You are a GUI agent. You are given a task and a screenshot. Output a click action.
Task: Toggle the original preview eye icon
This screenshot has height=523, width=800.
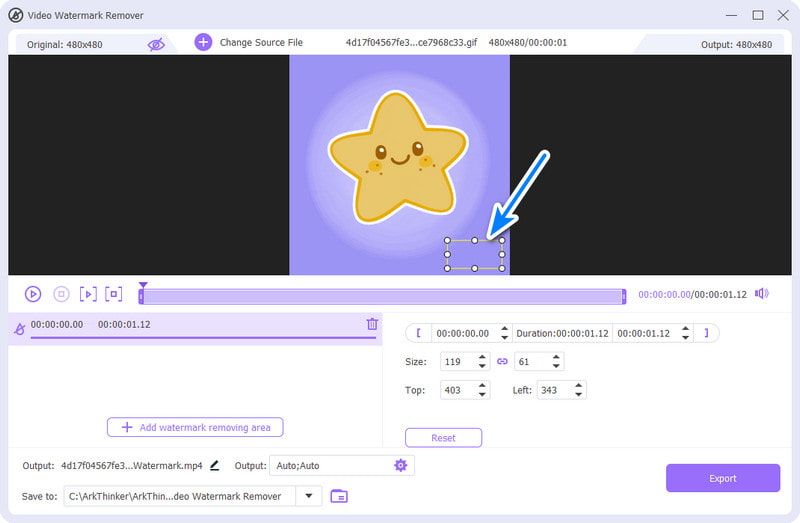156,44
